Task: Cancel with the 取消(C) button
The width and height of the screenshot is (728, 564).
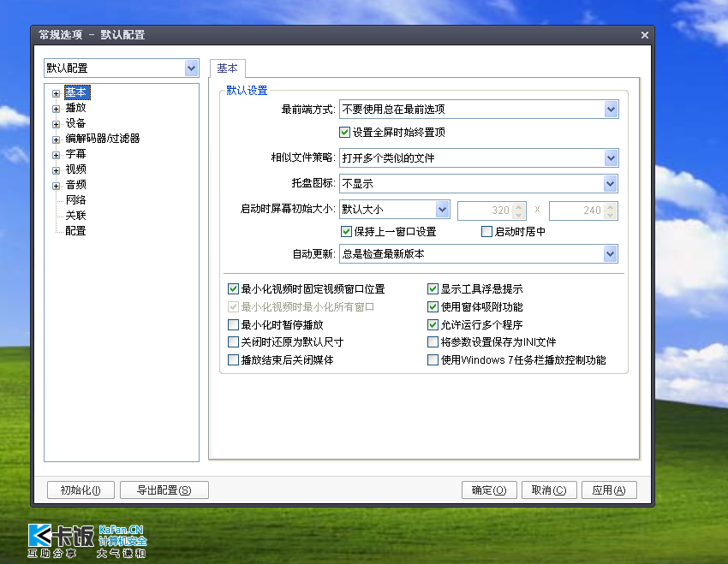Action: (x=549, y=490)
